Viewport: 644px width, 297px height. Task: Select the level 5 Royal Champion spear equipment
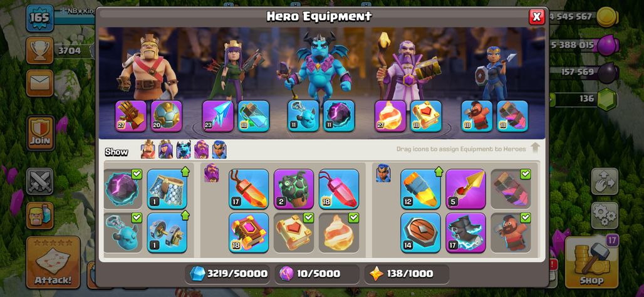tap(465, 189)
